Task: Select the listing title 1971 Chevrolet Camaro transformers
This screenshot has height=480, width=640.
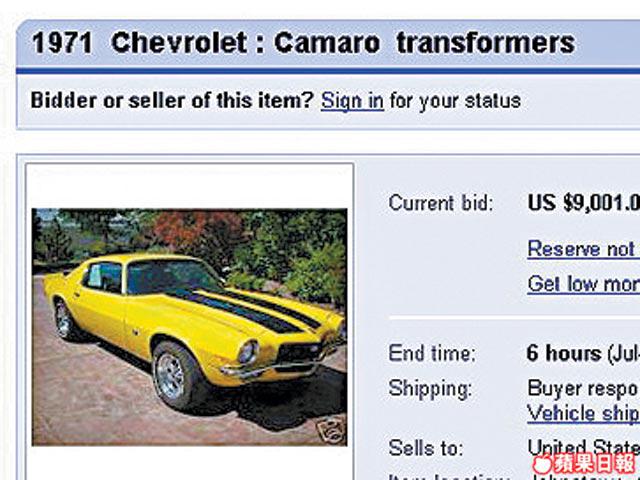Action: pos(303,43)
